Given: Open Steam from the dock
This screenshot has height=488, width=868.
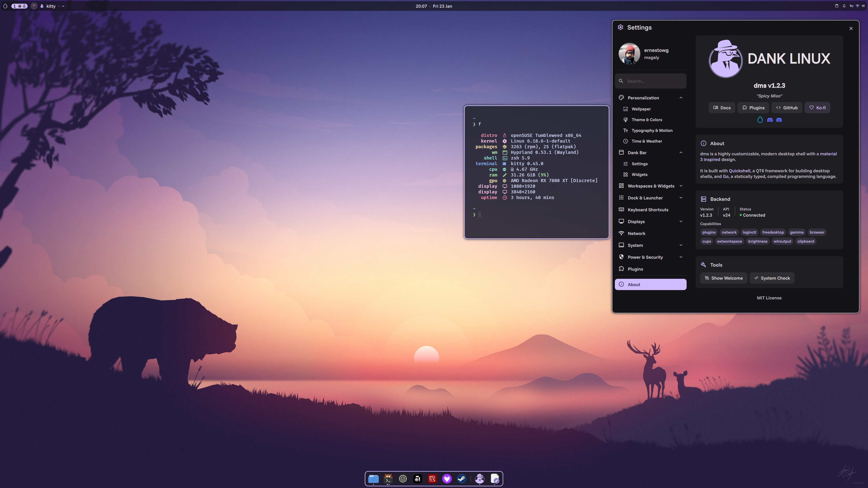Looking at the screenshot, I should click(x=461, y=479).
